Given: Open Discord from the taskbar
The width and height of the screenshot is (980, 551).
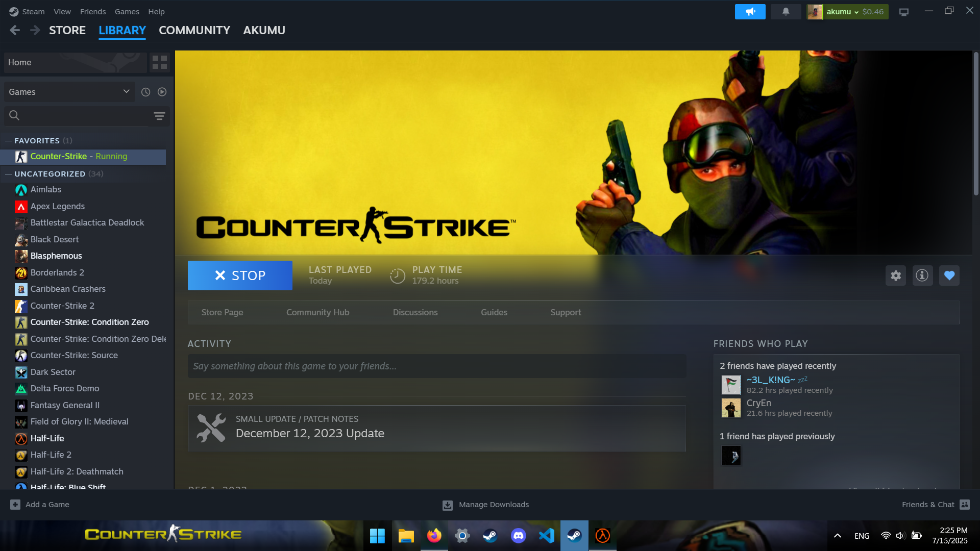Looking at the screenshot, I should tap(518, 536).
